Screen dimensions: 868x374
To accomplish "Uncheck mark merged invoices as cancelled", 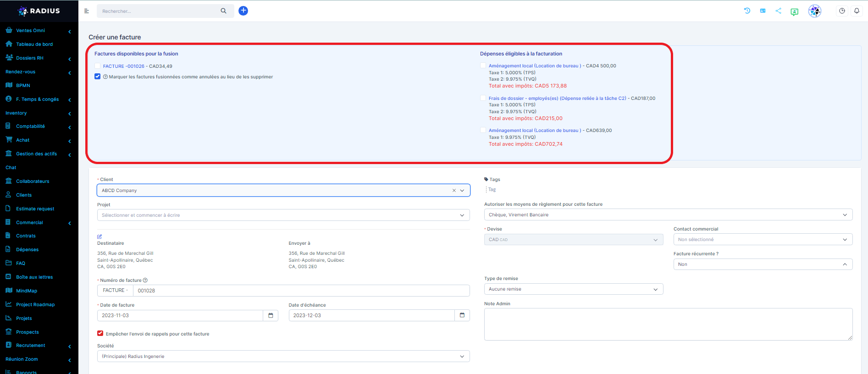I will pos(97,77).
